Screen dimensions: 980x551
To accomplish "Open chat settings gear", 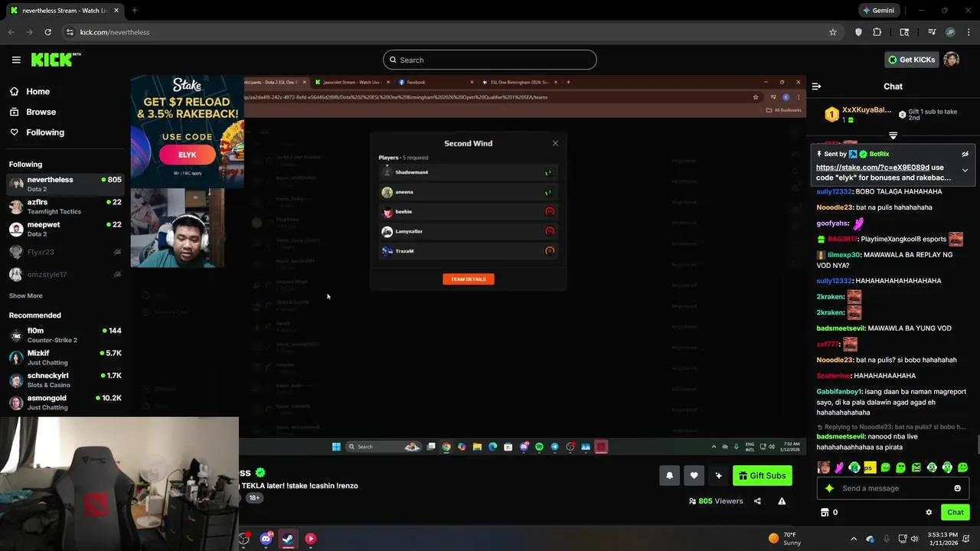I will [x=929, y=512].
